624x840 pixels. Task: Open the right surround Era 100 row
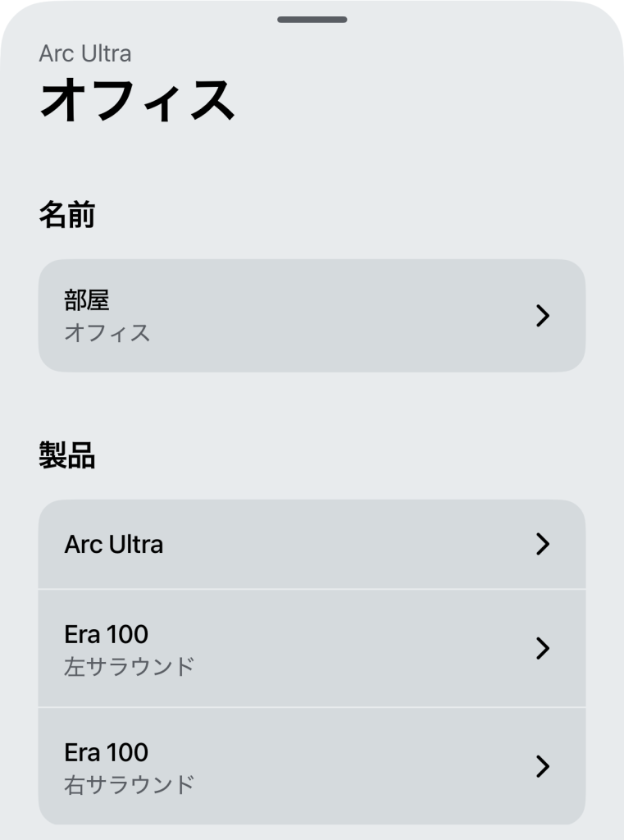[x=312, y=766]
